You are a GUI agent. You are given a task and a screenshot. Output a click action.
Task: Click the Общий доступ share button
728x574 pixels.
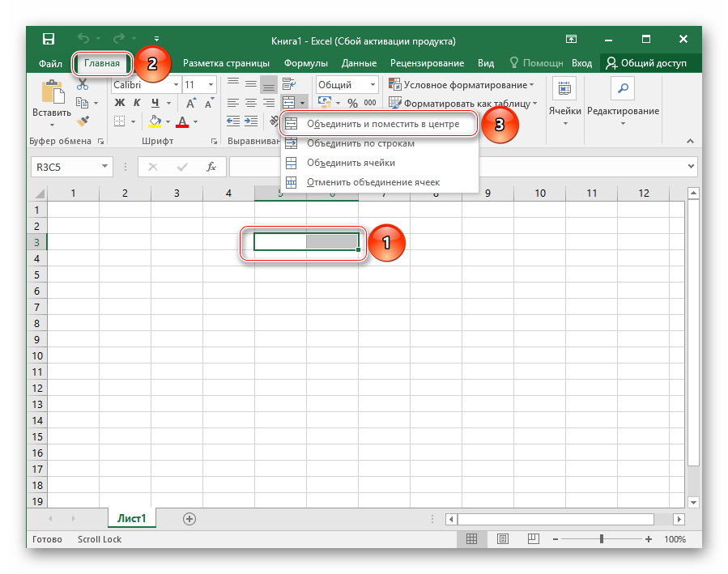(647, 63)
